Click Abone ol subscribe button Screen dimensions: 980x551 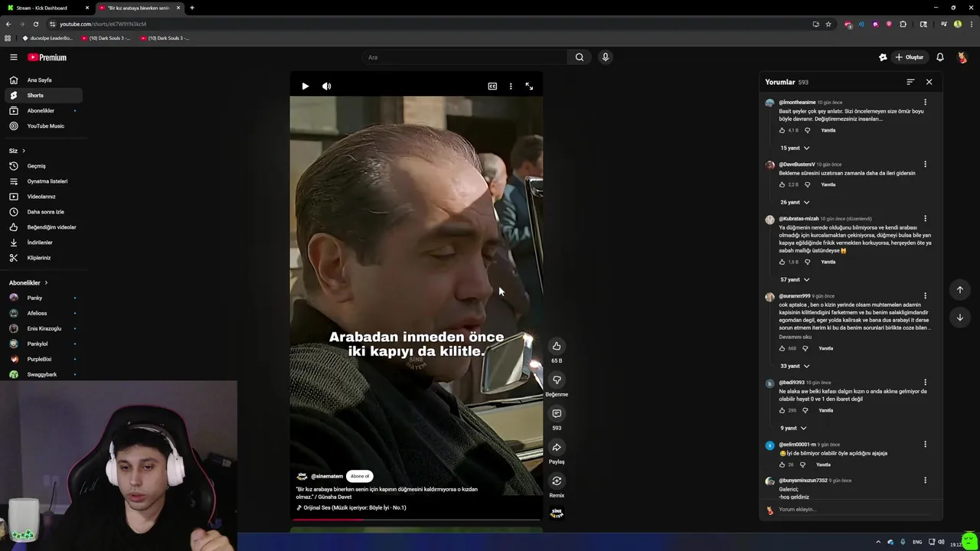[360, 476]
